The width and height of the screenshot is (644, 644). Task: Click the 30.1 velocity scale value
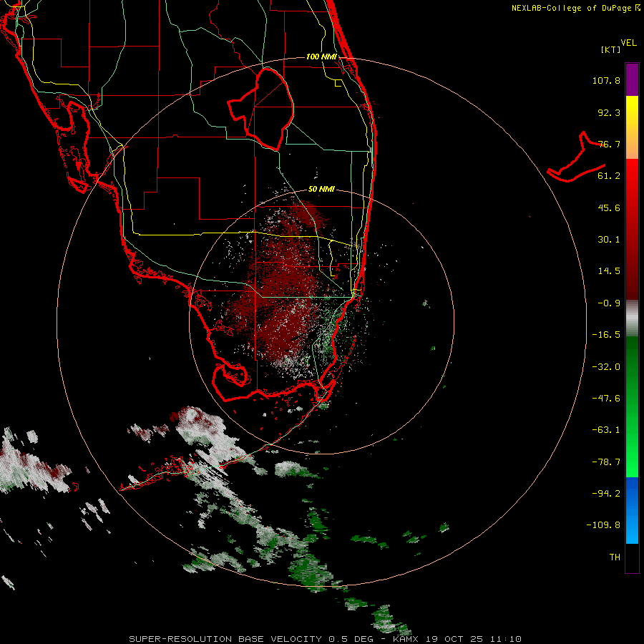click(609, 240)
